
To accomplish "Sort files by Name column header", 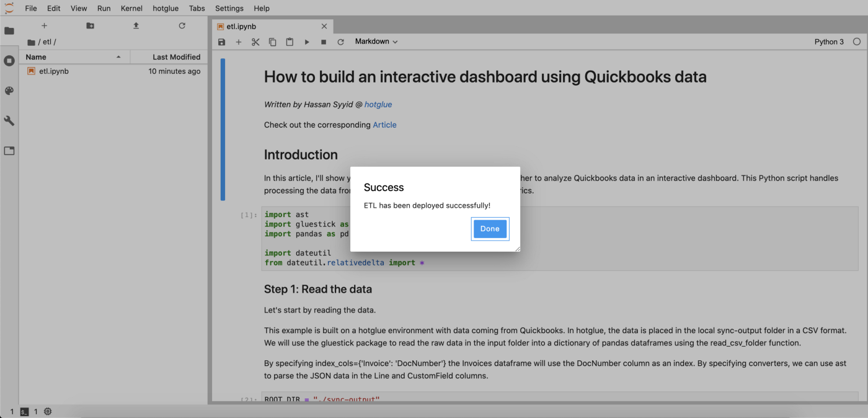I will (36, 57).
